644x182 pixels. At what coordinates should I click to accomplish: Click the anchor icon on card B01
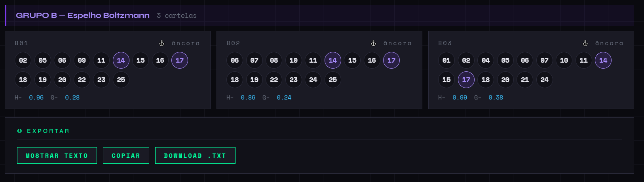[161, 43]
